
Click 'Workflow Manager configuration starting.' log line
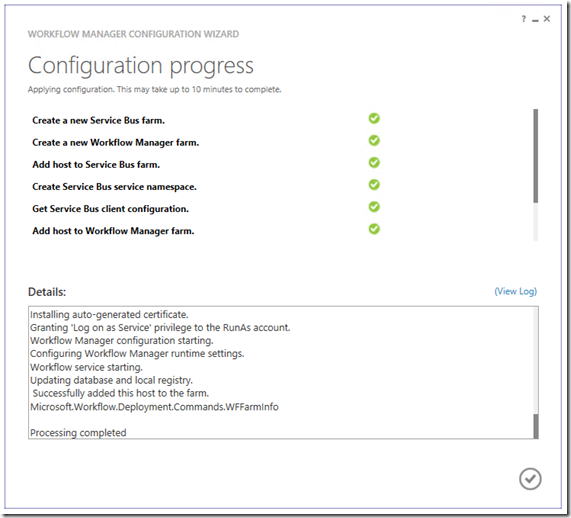click(x=122, y=341)
